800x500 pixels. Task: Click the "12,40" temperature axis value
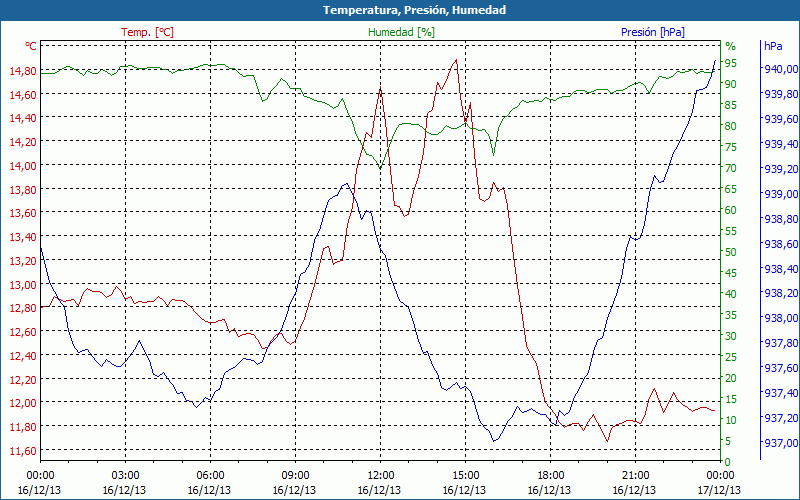(x=23, y=356)
